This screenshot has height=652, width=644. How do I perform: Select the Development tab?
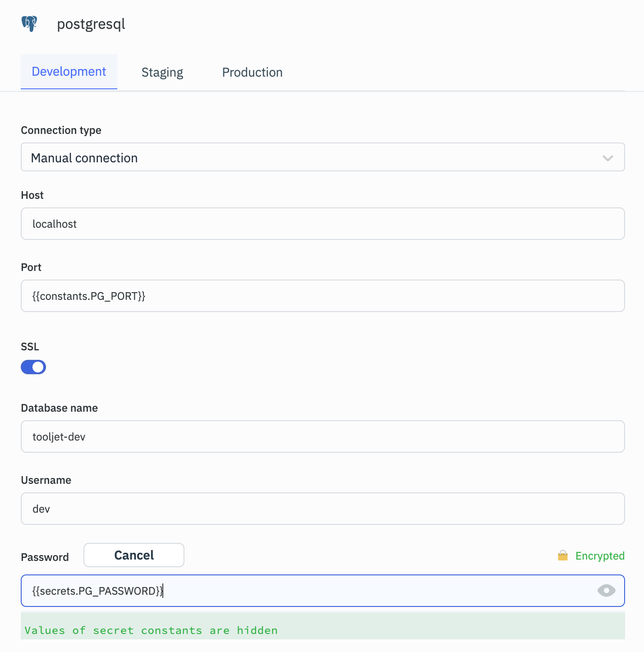tap(69, 71)
